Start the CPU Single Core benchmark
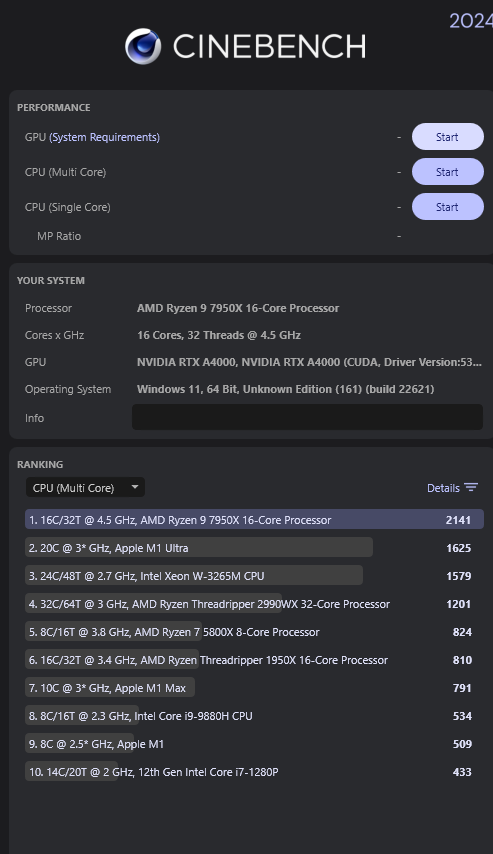 pyautogui.click(x=447, y=207)
